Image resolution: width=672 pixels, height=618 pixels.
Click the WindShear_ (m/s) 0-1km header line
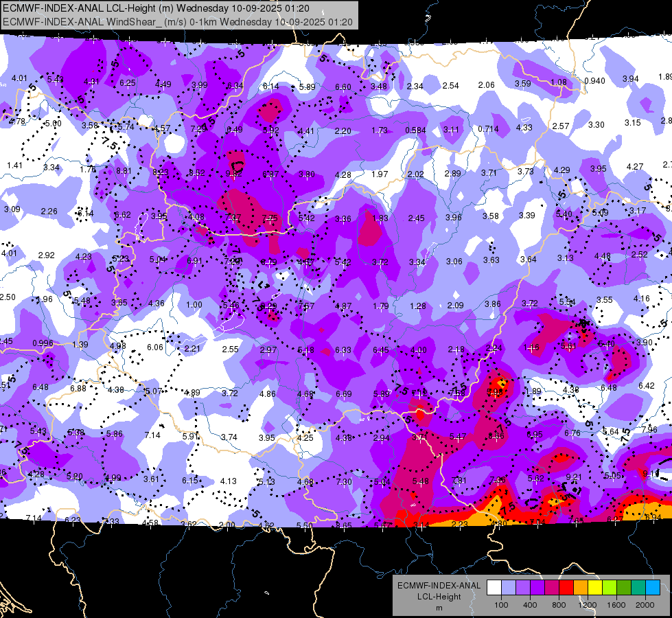click(x=177, y=22)
